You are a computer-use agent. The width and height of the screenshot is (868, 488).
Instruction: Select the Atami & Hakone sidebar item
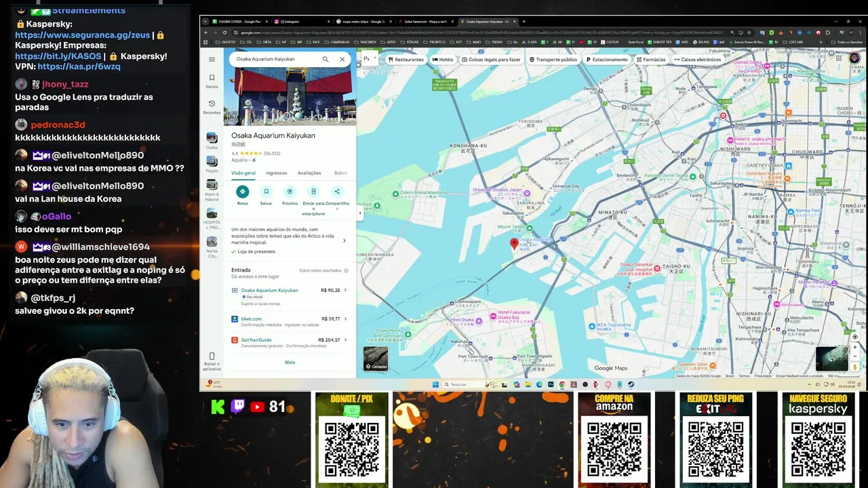tap(212, 190)
